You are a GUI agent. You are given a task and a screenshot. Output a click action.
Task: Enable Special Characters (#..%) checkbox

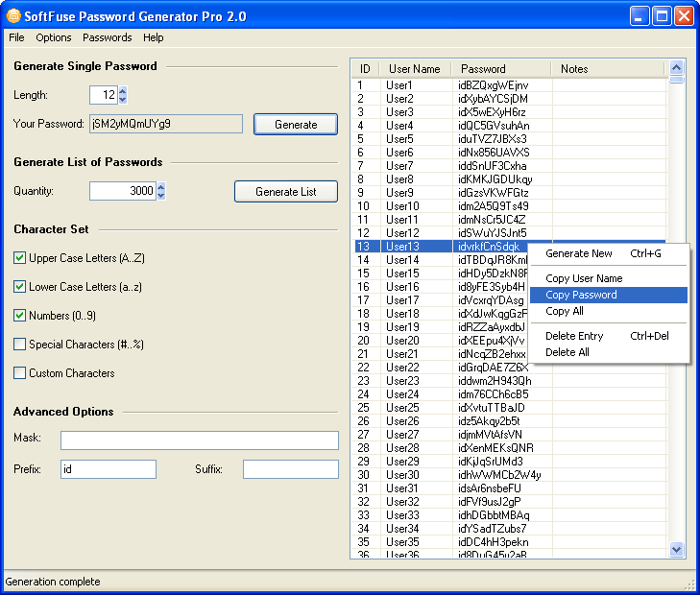19,344
